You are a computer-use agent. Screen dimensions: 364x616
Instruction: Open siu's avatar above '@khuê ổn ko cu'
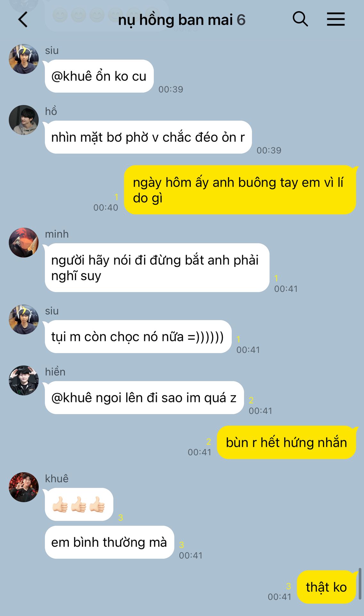pyautogui.click(x=24, y=59)
